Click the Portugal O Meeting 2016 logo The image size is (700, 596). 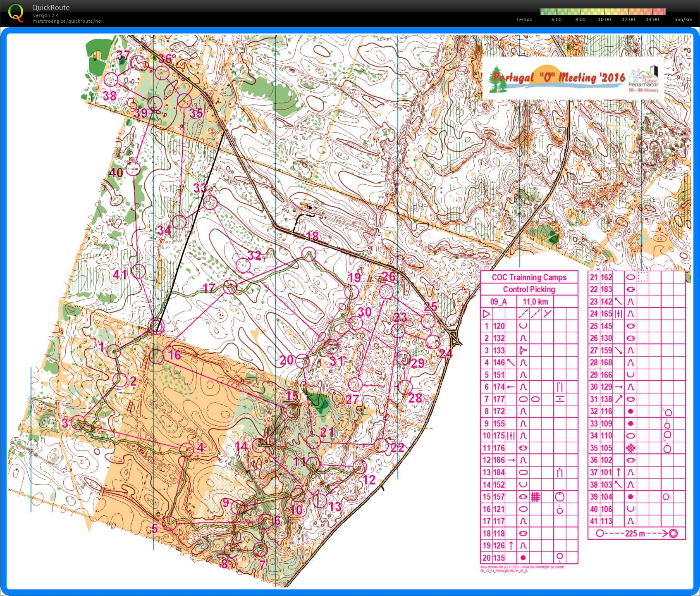(x=574, y=78)
